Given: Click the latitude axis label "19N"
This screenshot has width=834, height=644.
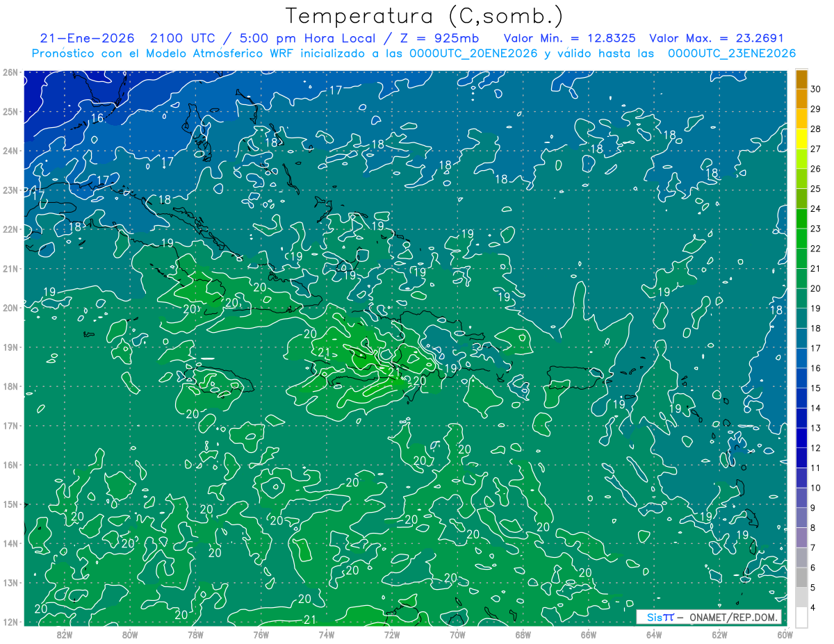Looking at the screenshot, I should pyautogui.click(x=10, y=347).
